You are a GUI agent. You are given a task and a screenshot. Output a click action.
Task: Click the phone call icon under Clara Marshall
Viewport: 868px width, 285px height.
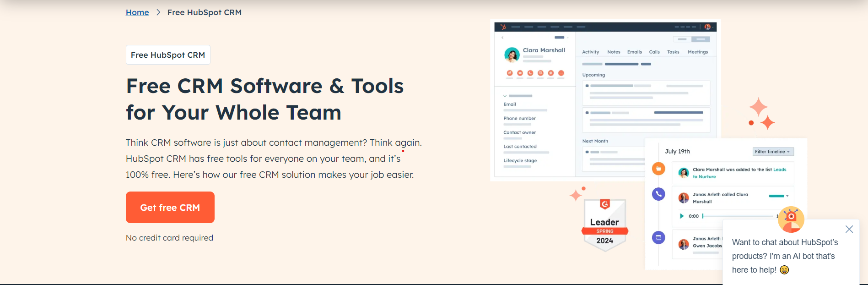pos(530,73)
